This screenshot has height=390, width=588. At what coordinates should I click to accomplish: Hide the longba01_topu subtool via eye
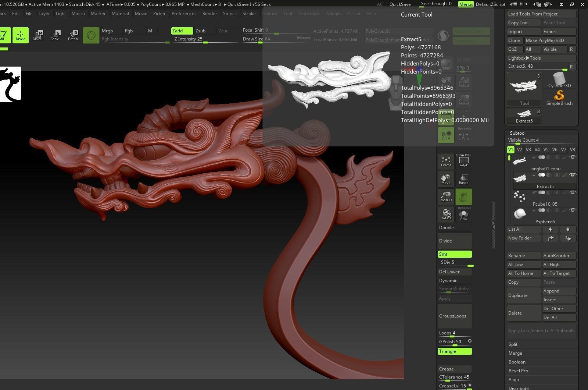572,157
